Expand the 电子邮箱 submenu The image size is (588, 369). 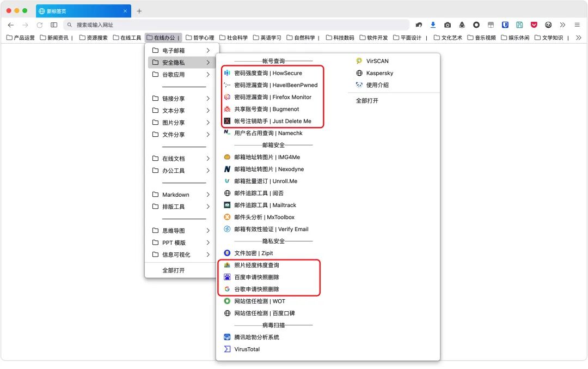tap(182, 50)
